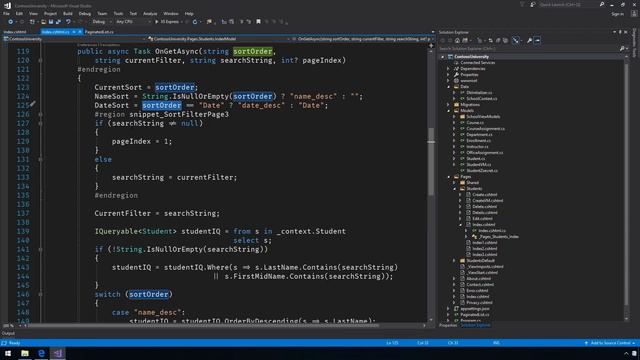Collapse the Data folder
The height and width of the screenshot is (360, 640).
tap(449, 87)
